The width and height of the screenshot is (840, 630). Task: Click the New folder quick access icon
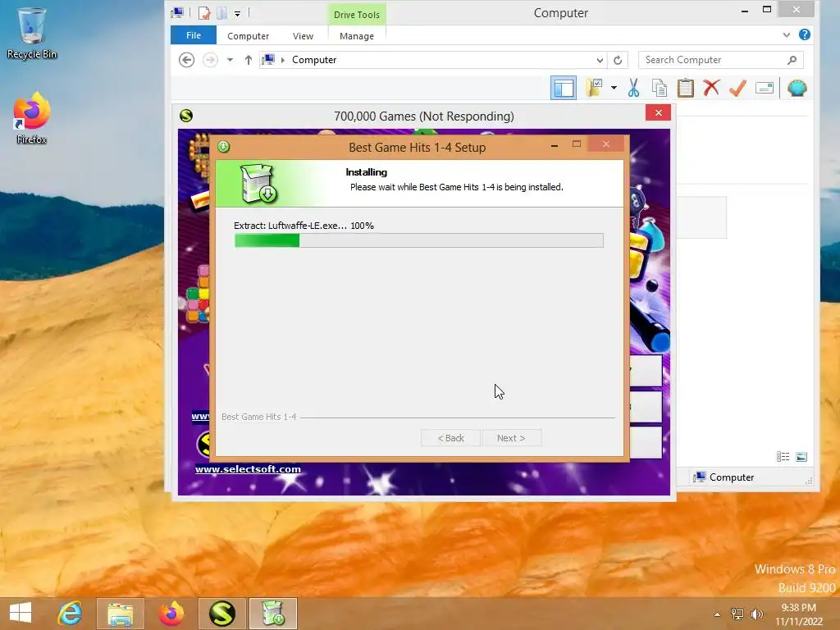221,13
